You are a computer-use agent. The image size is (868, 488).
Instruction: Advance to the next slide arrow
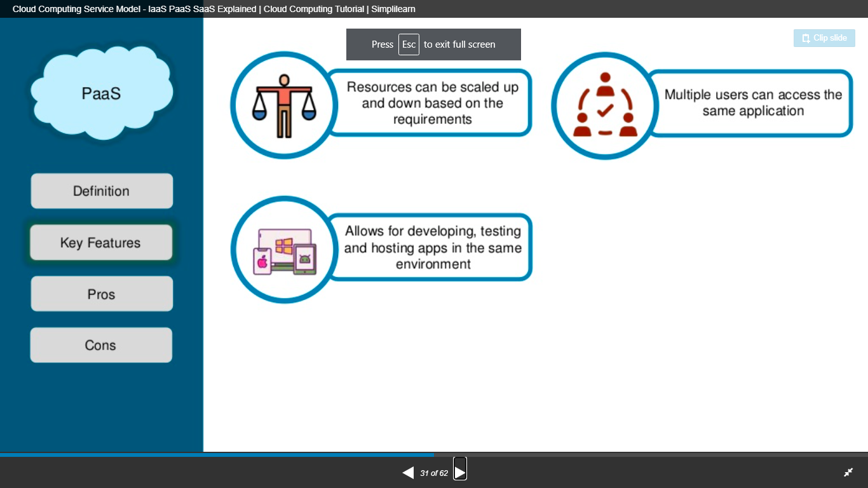point(460,472)
